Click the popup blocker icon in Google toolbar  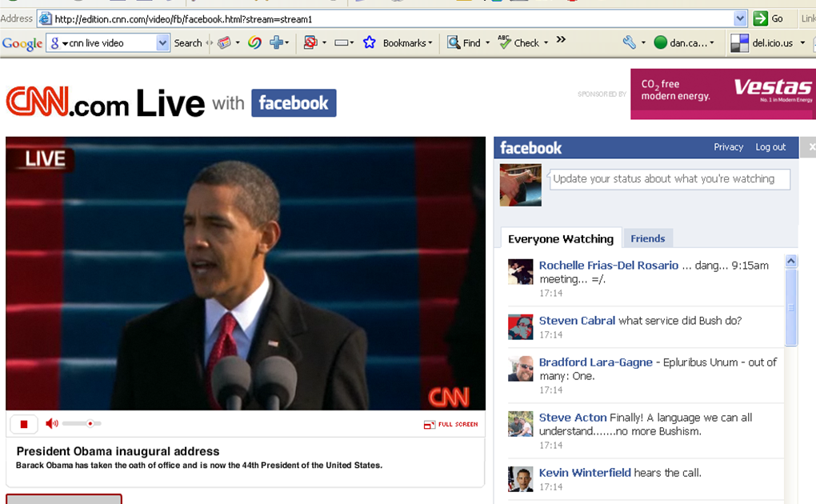click(310, 42)
